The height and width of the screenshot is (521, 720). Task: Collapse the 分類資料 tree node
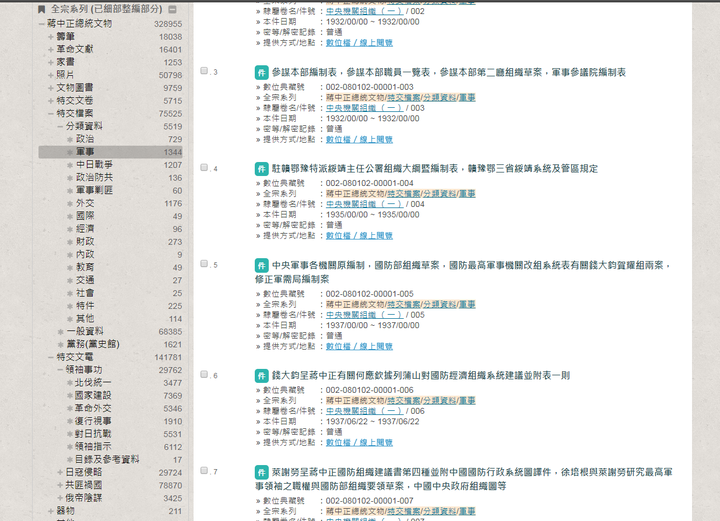tap(60, 126)
